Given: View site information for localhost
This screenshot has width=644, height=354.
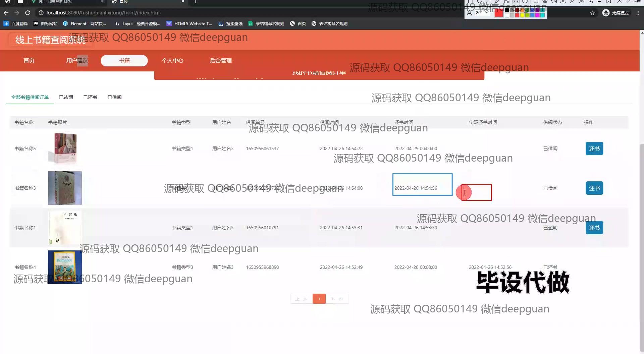Looking at the screenshot, I should pos(41,13).
